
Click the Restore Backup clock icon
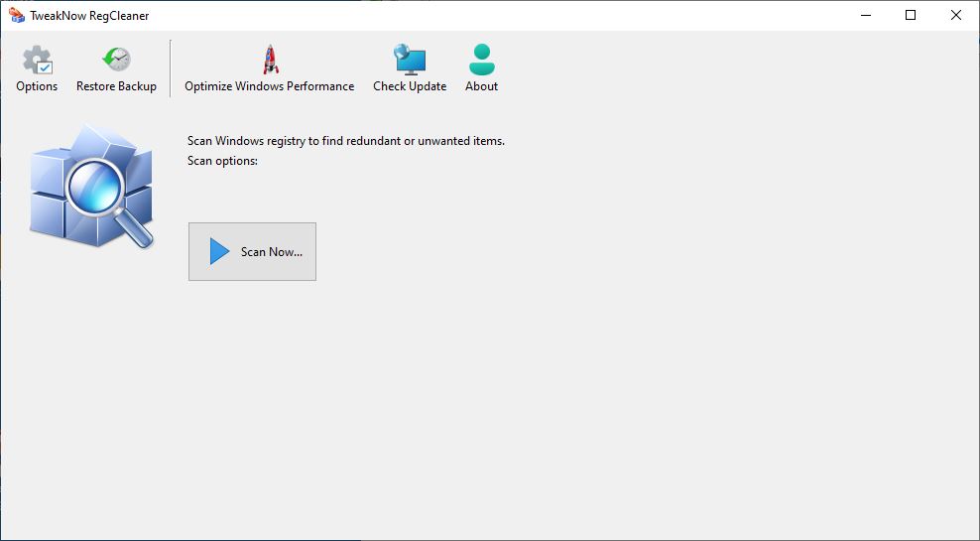pyautogui.click(x=116, y=60)
